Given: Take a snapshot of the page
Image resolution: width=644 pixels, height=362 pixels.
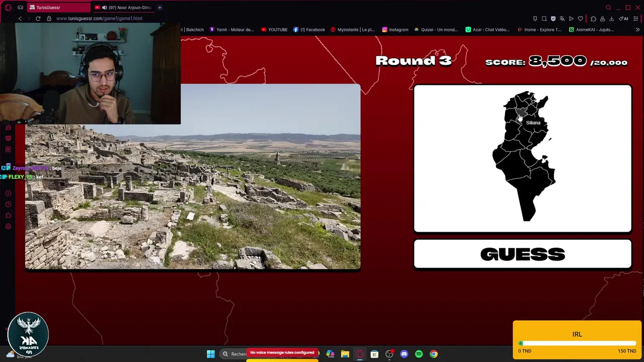Looking at the screenshot, I should [x=544, y=19].
